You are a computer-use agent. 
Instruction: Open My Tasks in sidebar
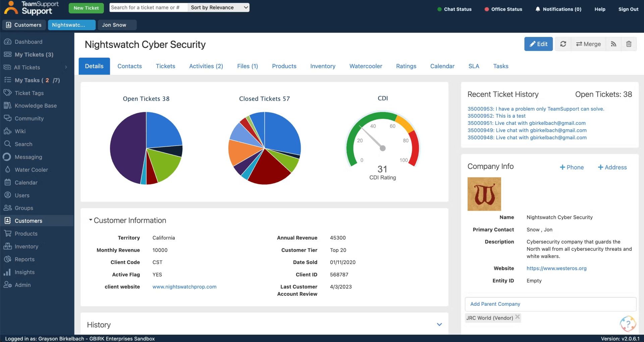coord(37,80)
